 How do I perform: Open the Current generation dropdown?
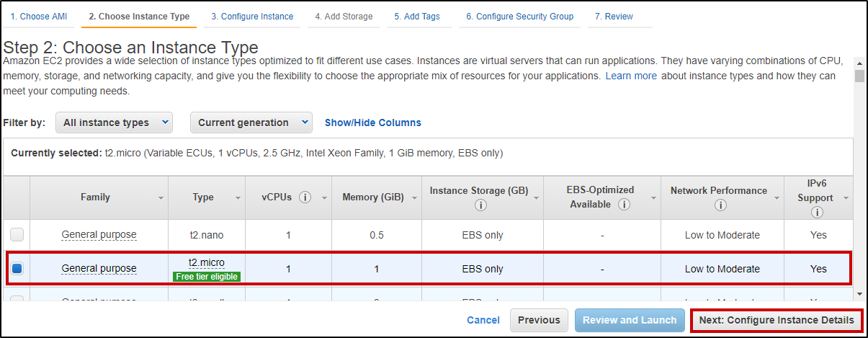pyautogui.click(x=251, y=123)
